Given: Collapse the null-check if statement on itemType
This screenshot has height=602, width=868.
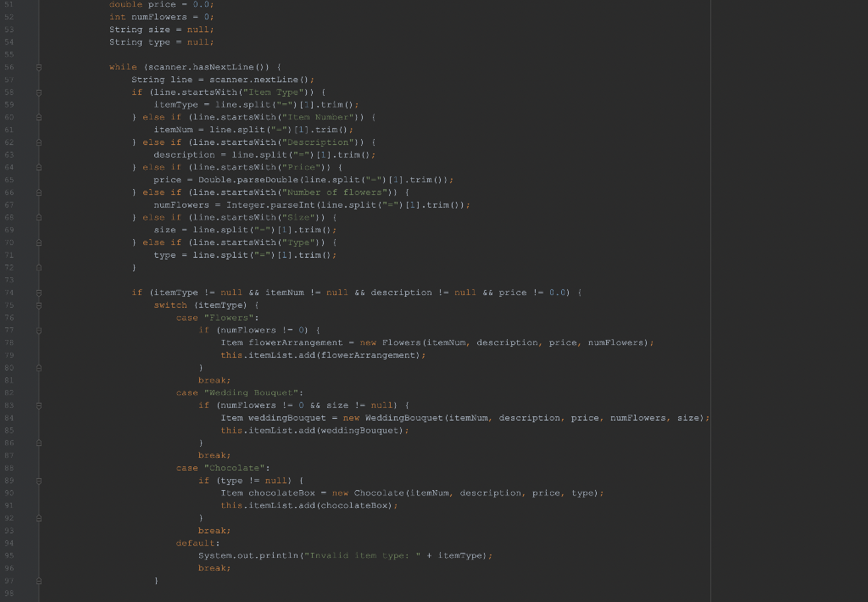Looking at the screenshot, I should pyautogui.click(x=40, y=292).
